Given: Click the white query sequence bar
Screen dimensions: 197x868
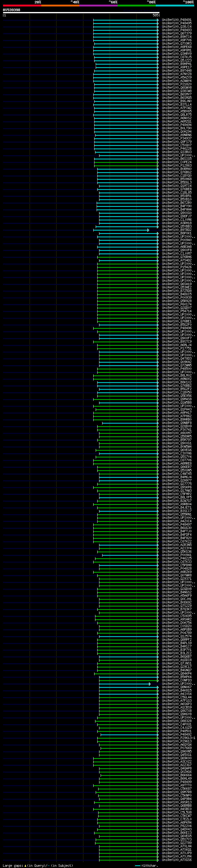Looking at the screenshot, I should click(x=81, y=12).
